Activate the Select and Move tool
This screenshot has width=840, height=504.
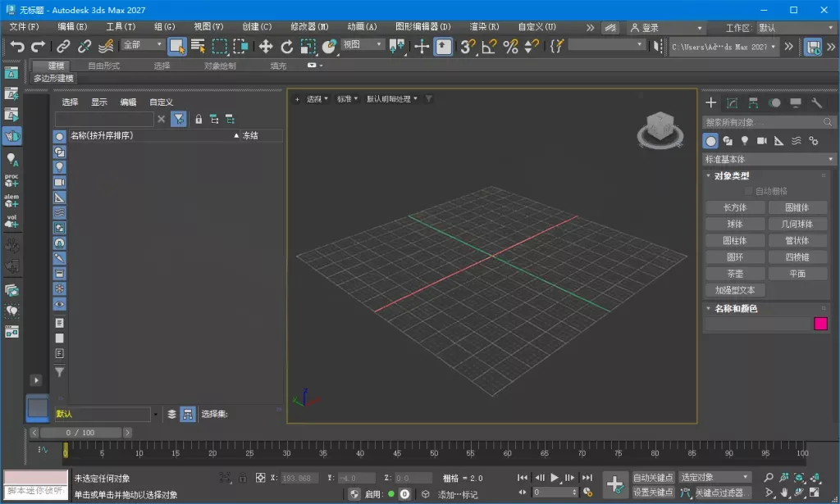[266, 47]
